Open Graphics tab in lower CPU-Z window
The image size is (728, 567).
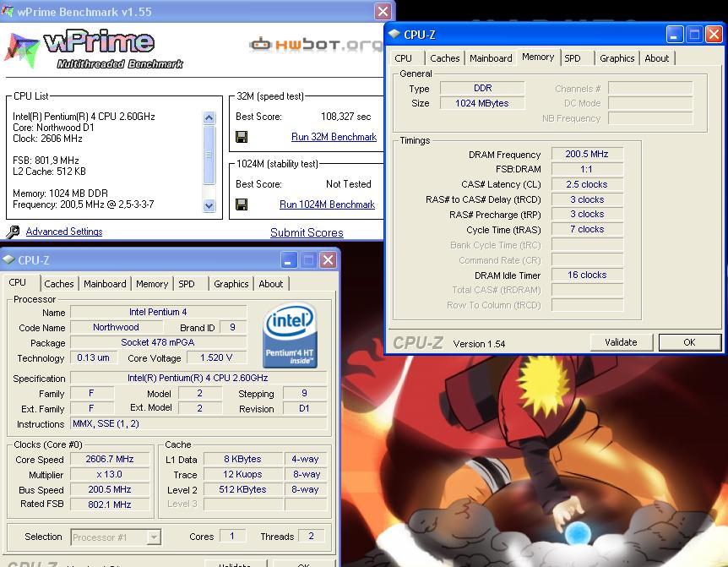click(231, 284)
